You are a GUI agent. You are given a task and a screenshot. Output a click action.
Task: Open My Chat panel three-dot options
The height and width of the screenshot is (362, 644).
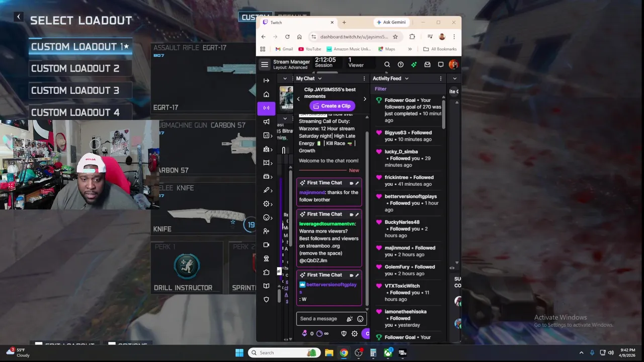[x=364, y=78]
